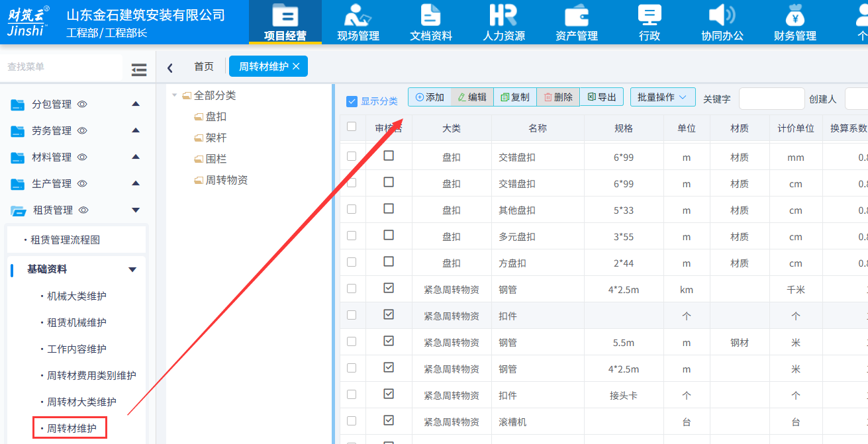Open the 项目经营 module

pos(285,22)
